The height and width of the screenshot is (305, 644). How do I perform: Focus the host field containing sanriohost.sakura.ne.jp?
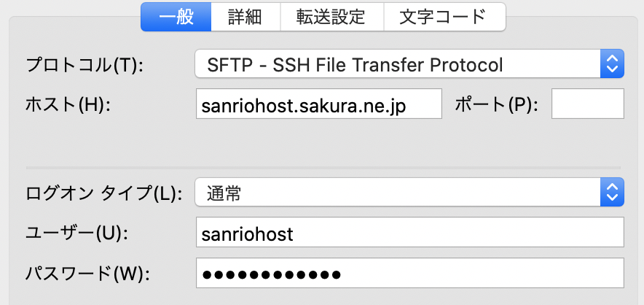[319, 104]
